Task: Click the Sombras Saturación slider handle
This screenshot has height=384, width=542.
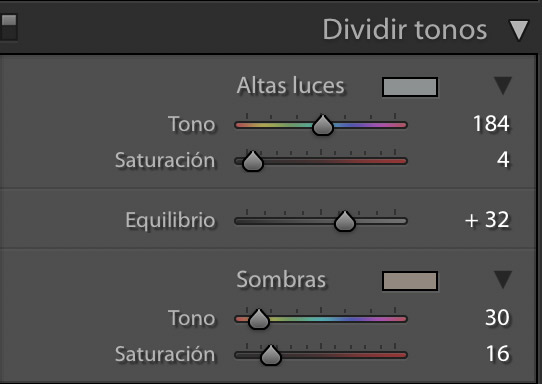Action: pos(271,355)
